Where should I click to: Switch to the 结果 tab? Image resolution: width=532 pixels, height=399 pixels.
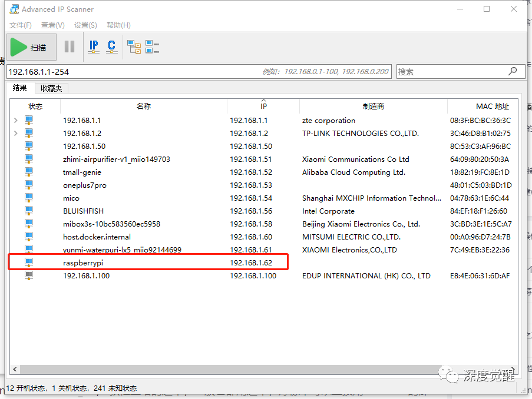tap(19, 88)
